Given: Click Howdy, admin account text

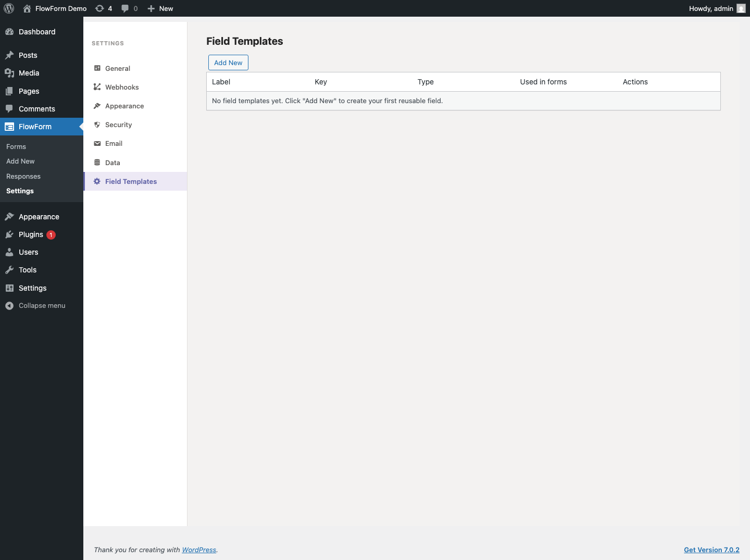Looking at the screenshot, I should (711, 8).
